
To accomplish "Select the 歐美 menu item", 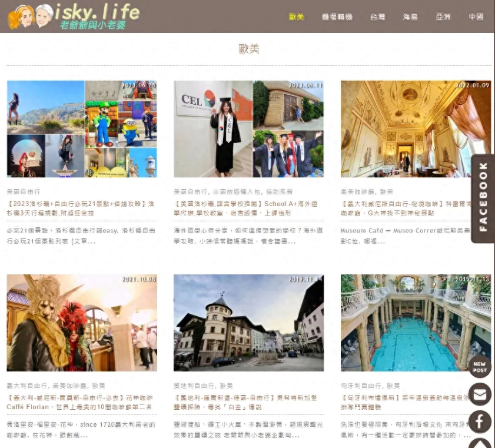I will coord(297,17).
